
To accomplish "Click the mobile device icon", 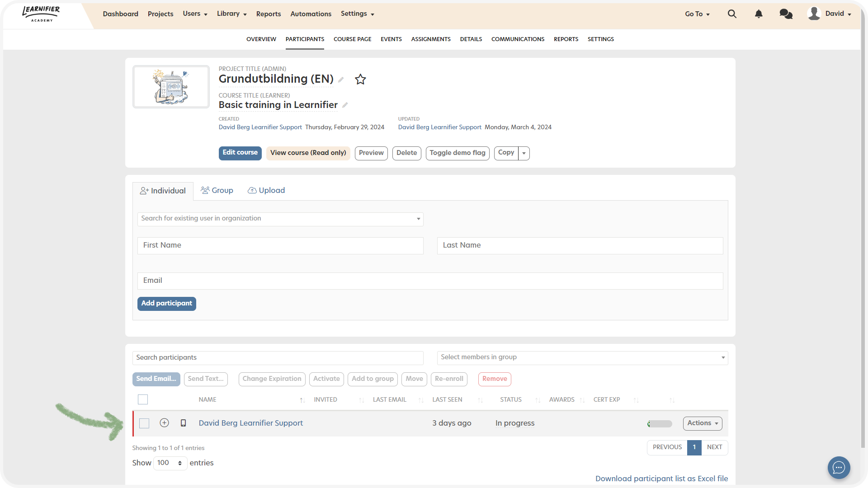I will click(183, 423).
